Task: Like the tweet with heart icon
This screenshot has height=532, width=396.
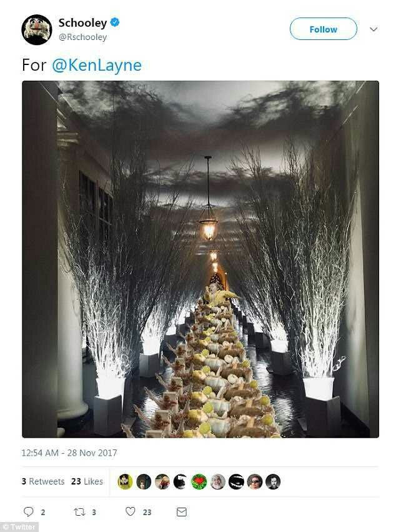Action: coord(131,511)
